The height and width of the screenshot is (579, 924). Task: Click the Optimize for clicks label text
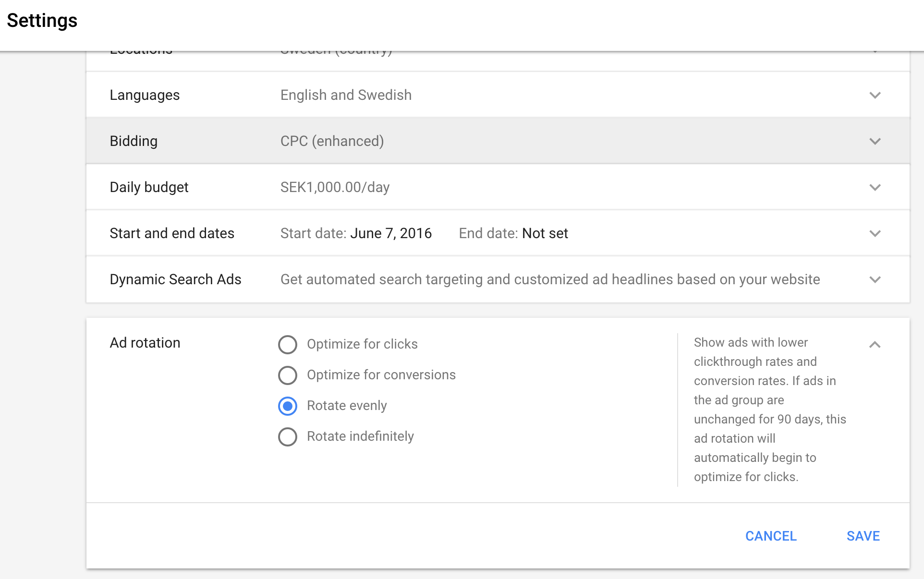point(362,344)
